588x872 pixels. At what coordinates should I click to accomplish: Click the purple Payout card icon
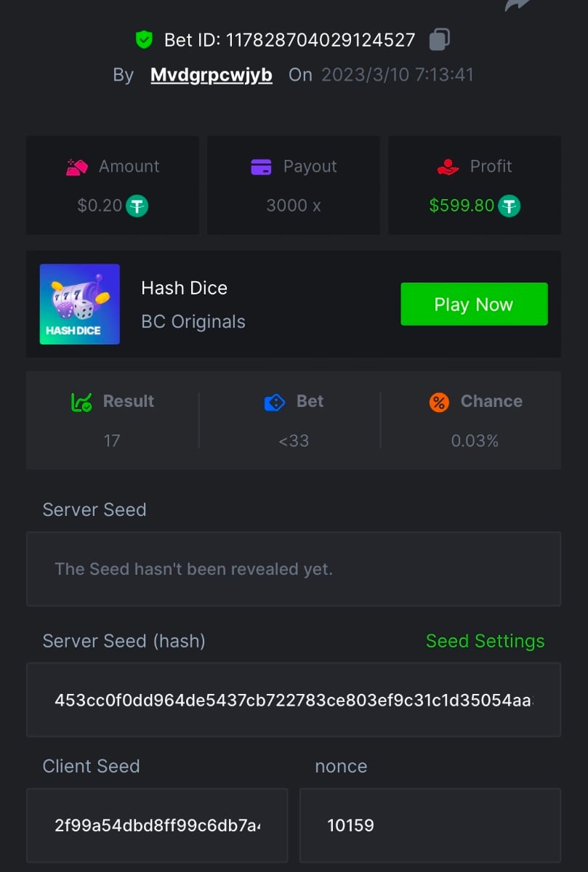[261, 166]
